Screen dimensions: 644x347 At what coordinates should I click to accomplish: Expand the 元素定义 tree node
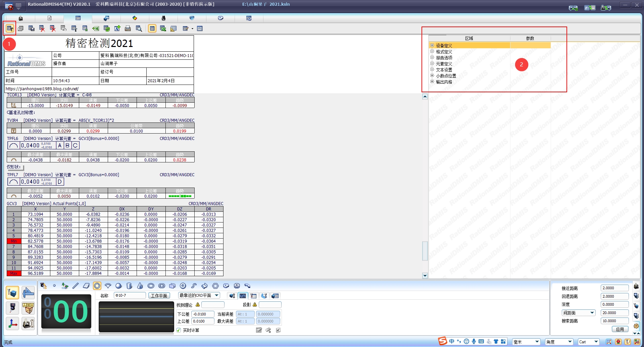click(432, 63)
